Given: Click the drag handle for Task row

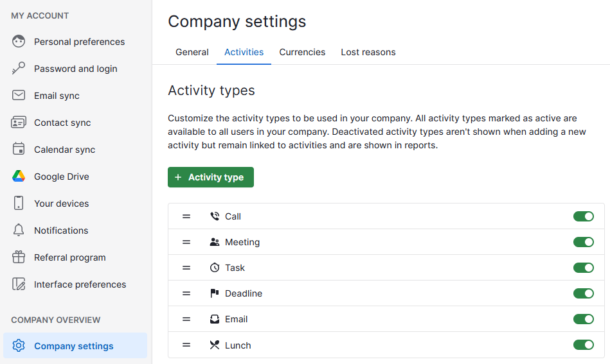Looking at the screenshot, I should 186,268.
